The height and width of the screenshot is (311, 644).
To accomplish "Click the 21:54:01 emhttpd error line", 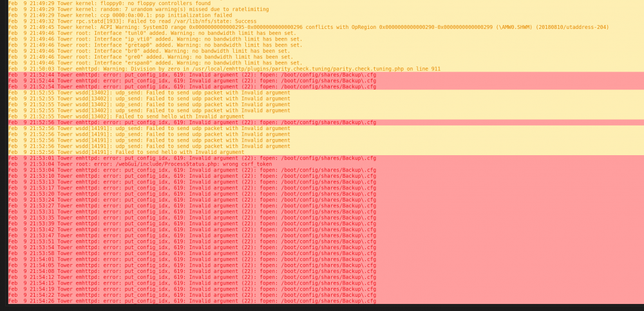I will click(x=192, y=259).
